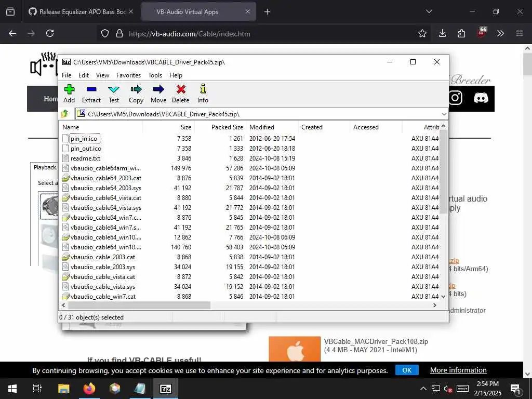The image size is (532, 399).
Task: Expand the 7-Zip address path dropdown
Action: click(444, 114)
